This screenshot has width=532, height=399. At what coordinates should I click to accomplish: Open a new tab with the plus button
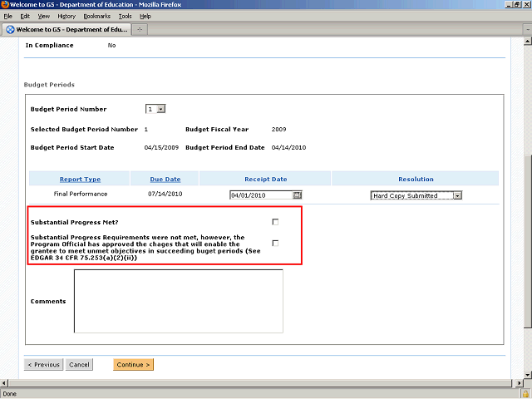click(x=140, y=30)
